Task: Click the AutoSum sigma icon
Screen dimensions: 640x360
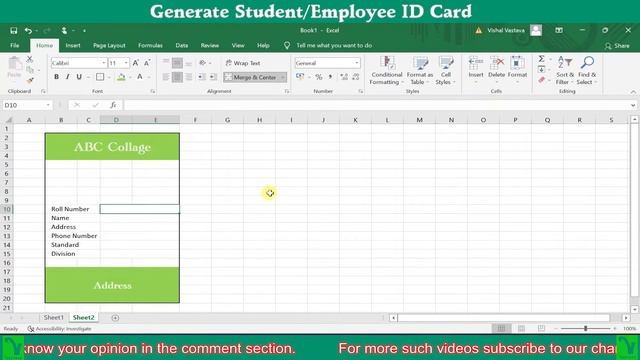Action: tap(541, 59)
